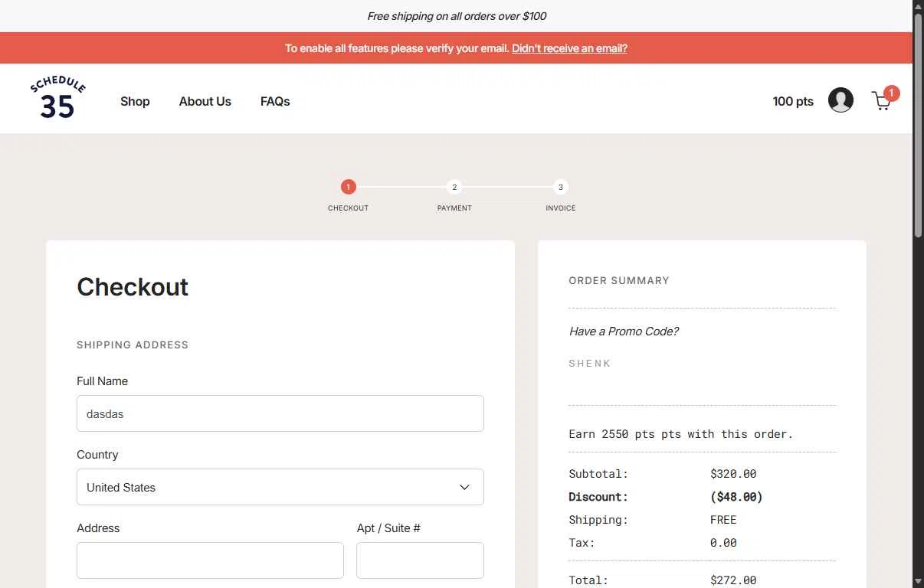Click the 100 pts balance
This screenshot has height=588, width=924.
793,101
